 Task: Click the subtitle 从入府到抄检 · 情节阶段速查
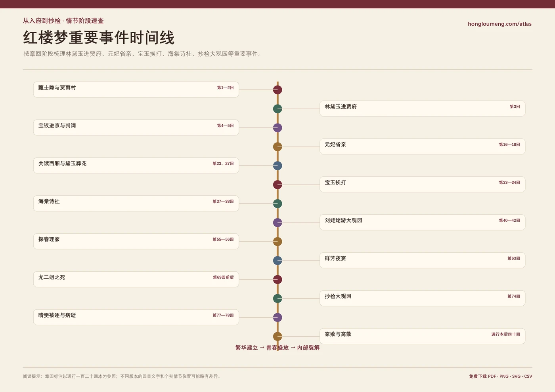pos(63,21)
